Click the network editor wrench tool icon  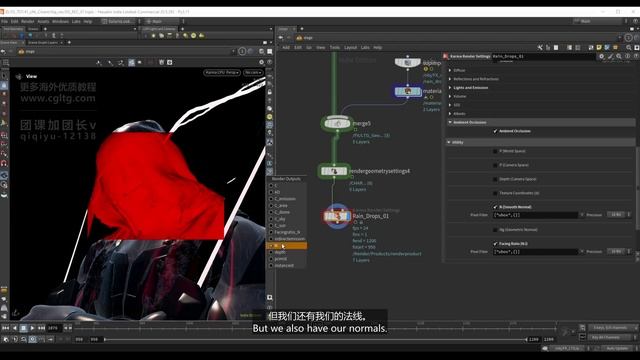540,48
